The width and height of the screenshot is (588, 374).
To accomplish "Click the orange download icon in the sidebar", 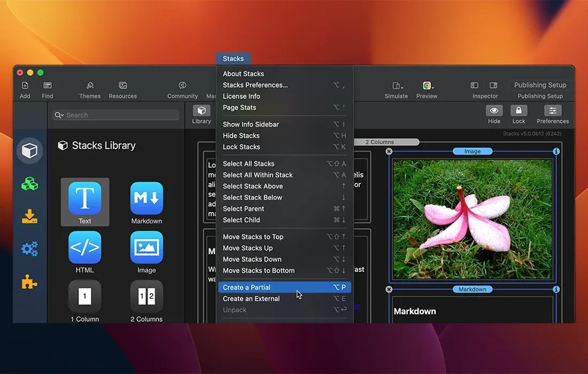I will [x=29, y=216].
